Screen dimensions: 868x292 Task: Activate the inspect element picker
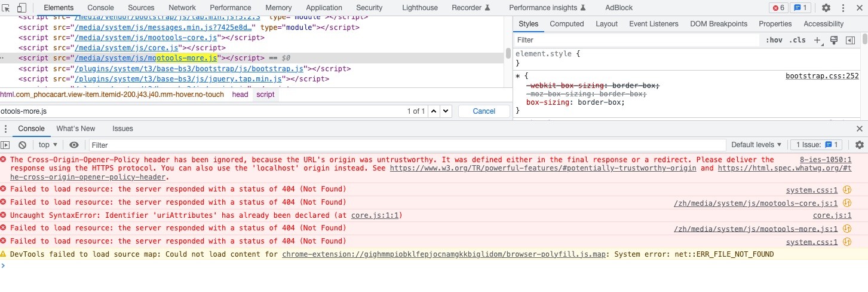pos(7,8)
